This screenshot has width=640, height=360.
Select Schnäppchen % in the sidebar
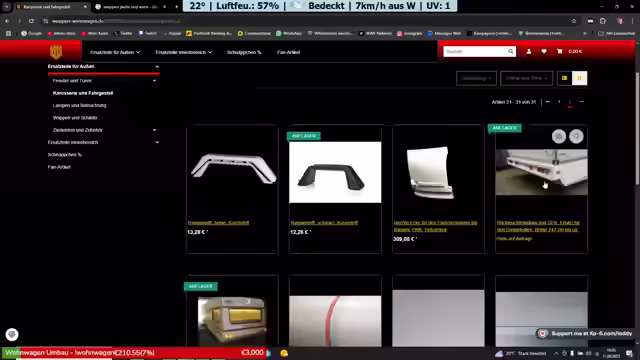[65, 155]
